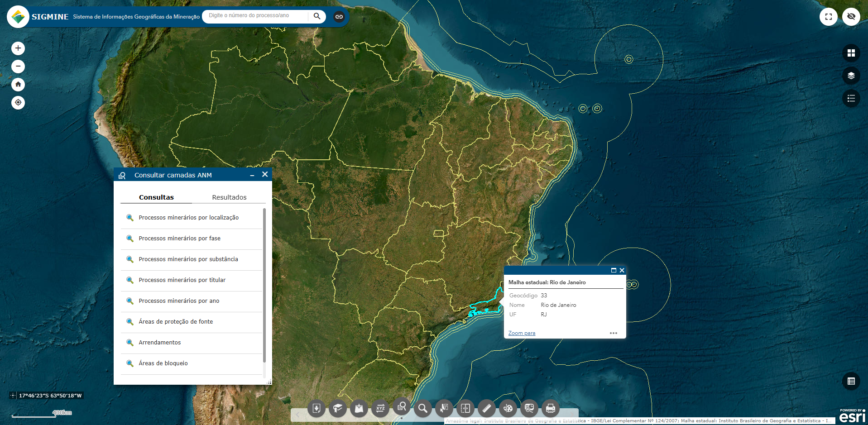The width and height of the screenshot is (868, 425).
Task: Open the legend list icon
Action: click(x=851, y=98)
